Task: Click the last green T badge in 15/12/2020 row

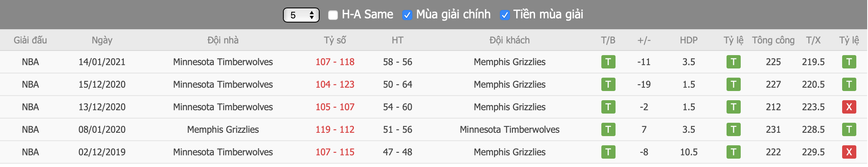Action: coord(849,84)
